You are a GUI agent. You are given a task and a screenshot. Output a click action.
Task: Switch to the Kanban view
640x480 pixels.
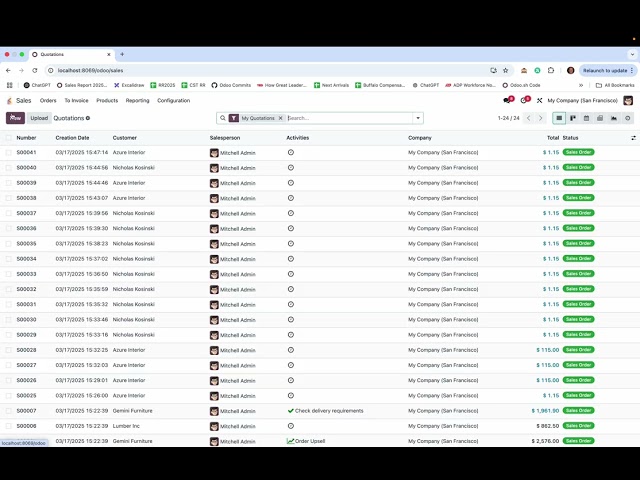(573, 118)
